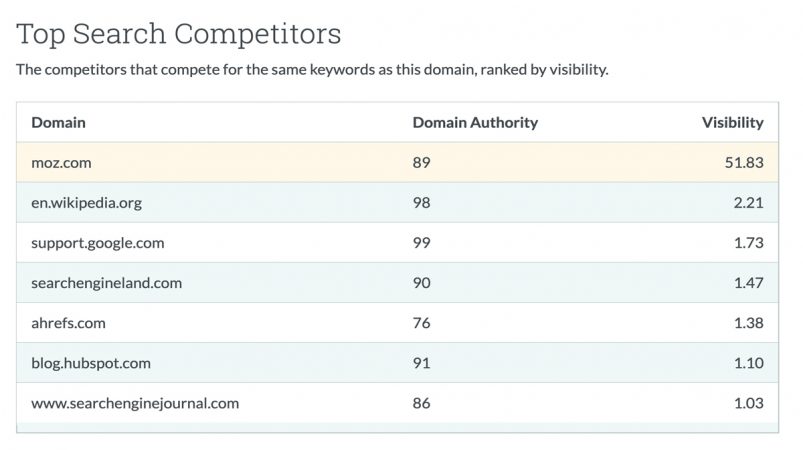Click the Top Search Competitors heading
The height and width of the screenshot is (450, 803).
tap(178, 34)
